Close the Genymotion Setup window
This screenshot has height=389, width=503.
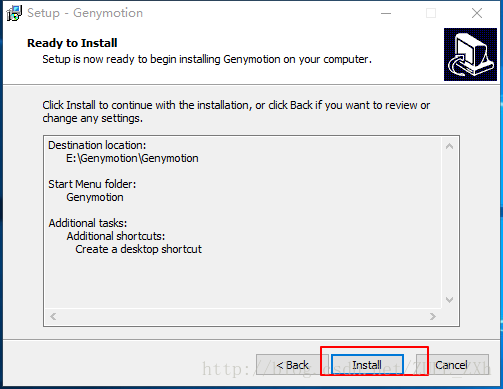477,13
